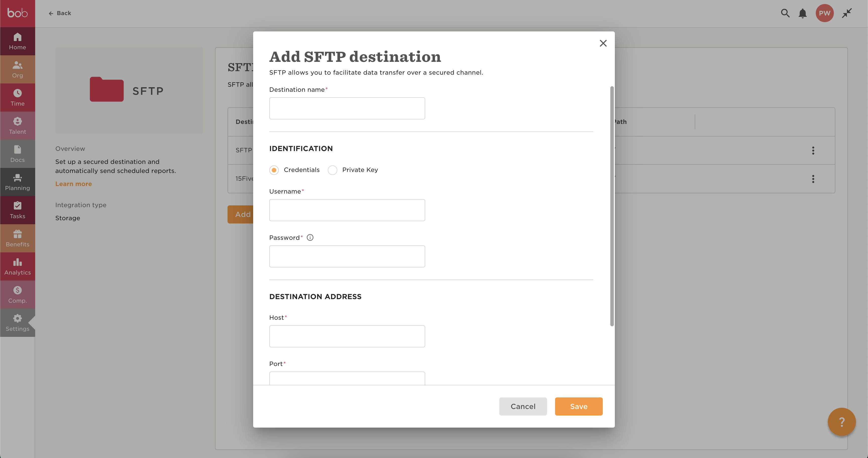
Task: Click the collapse view arrows icon
Action: (847, 13)
